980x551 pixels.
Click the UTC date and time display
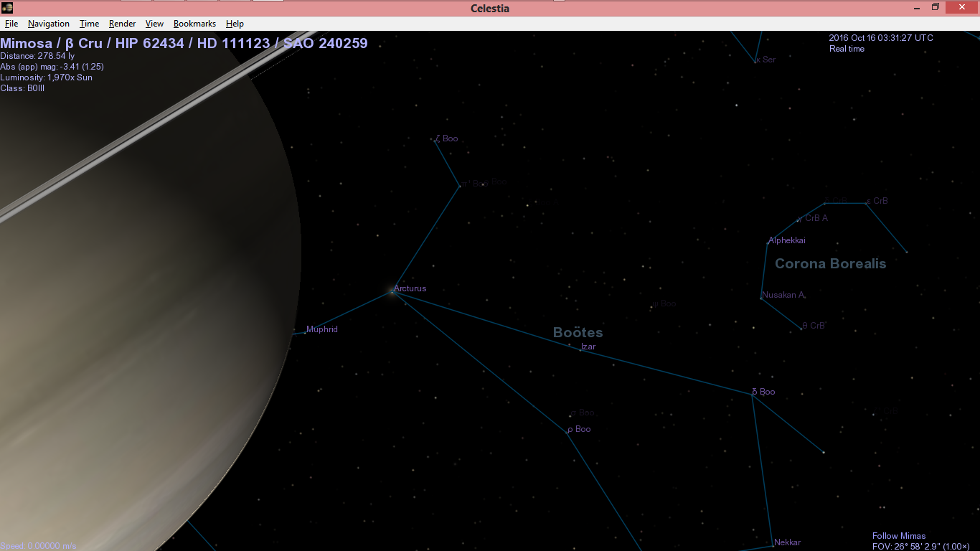pos(881,38)
